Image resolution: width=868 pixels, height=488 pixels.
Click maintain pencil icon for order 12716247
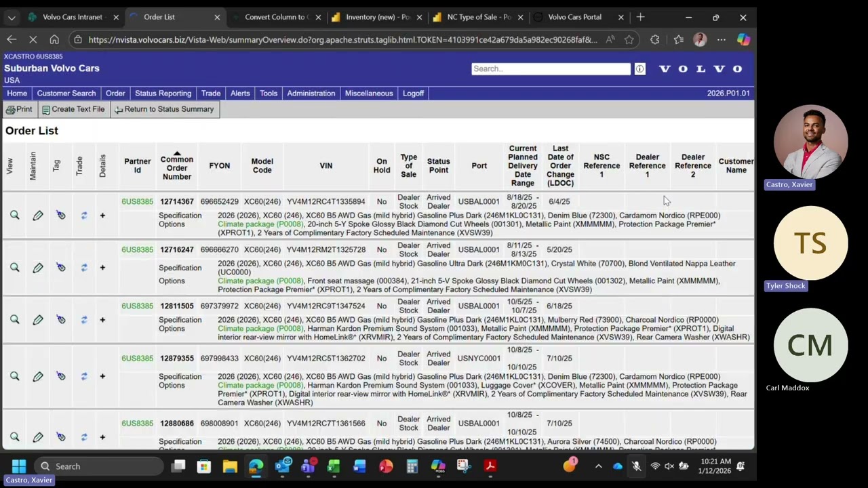(x=38, y=268)
